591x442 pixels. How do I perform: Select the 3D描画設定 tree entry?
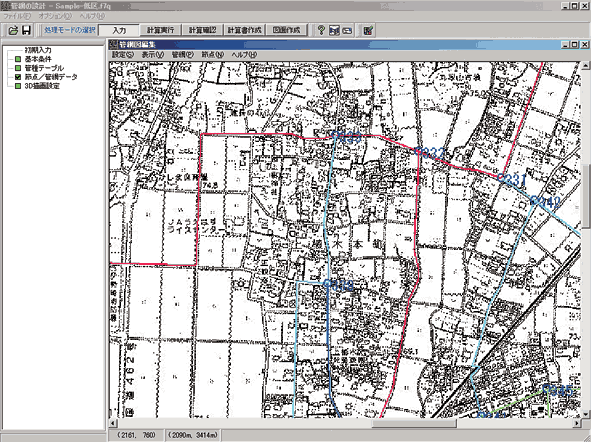42,86
